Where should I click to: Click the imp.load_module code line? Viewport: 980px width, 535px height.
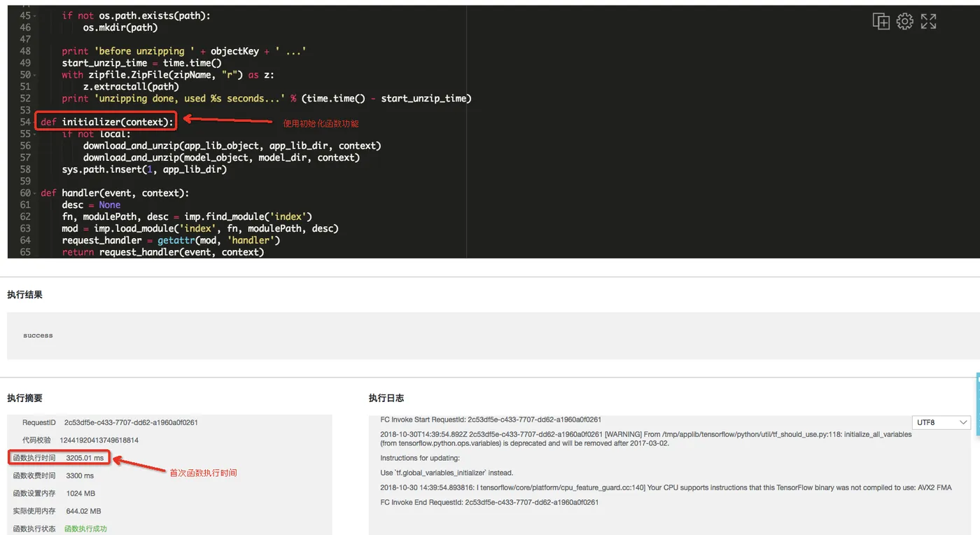click(x=200, y=228)
